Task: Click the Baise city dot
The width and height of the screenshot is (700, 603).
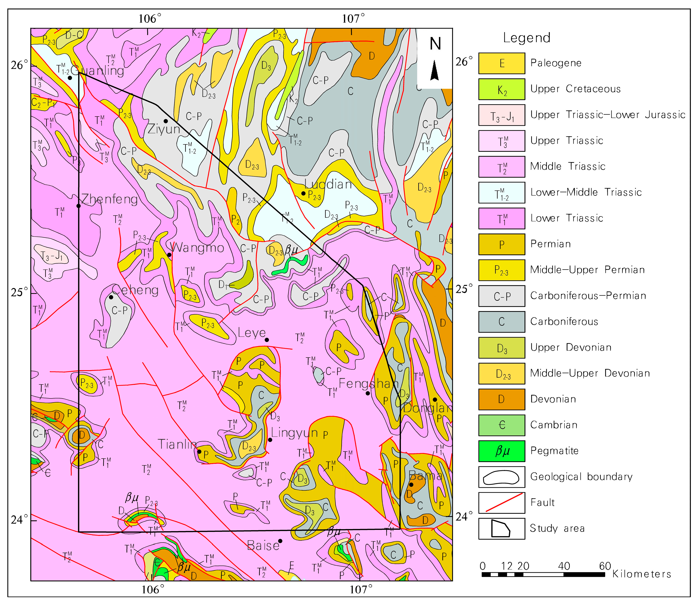Action: coord(280,541)
